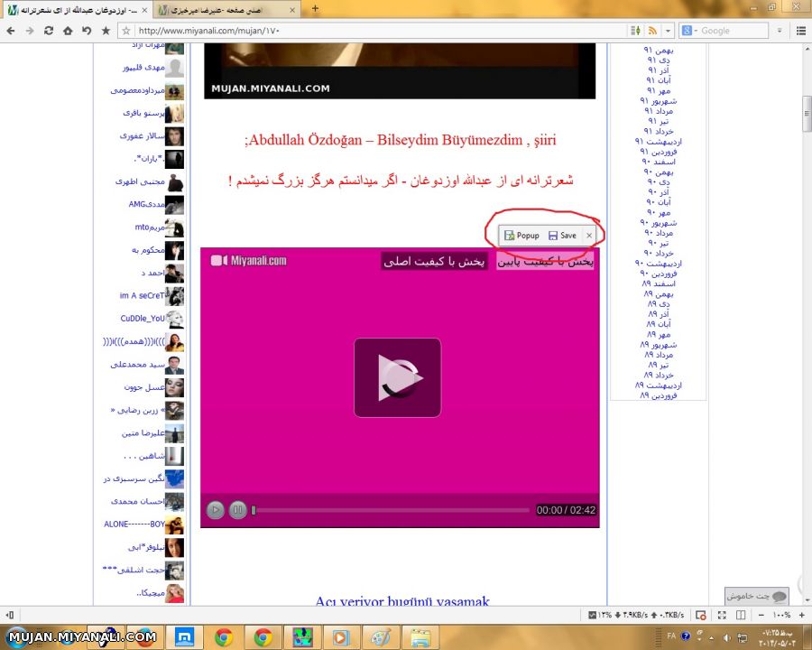Screen dimensions: 812x650
Task: Click the avatar thumbnail beside مهدی قلیپور
Action: [x=174, y=68]
